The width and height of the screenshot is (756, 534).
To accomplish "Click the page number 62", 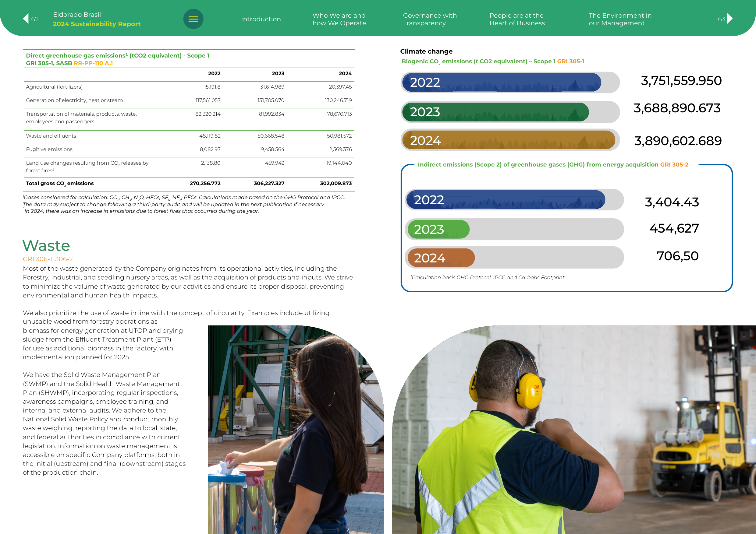I will 35,19.
